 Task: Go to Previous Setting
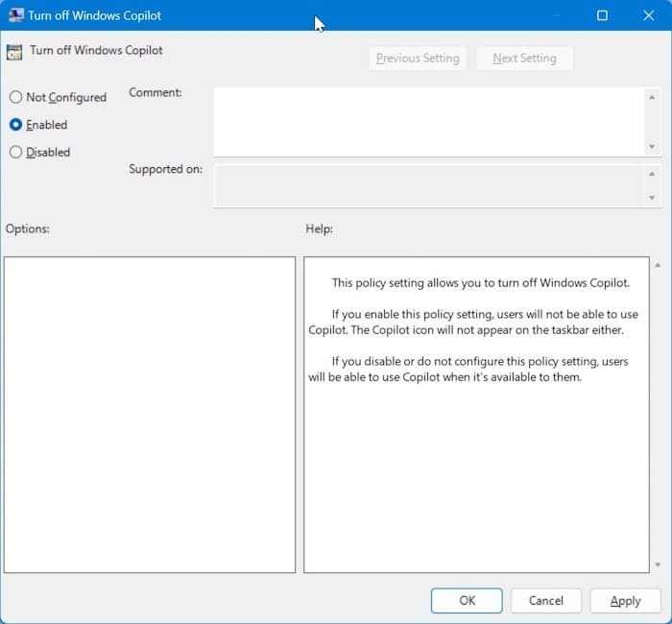click(x=418, y=58)
